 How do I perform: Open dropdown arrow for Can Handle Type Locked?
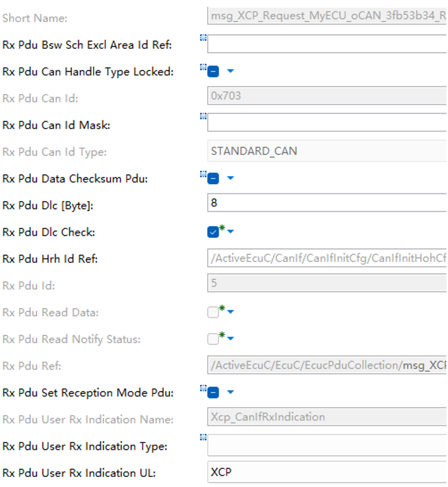[230, 71]
